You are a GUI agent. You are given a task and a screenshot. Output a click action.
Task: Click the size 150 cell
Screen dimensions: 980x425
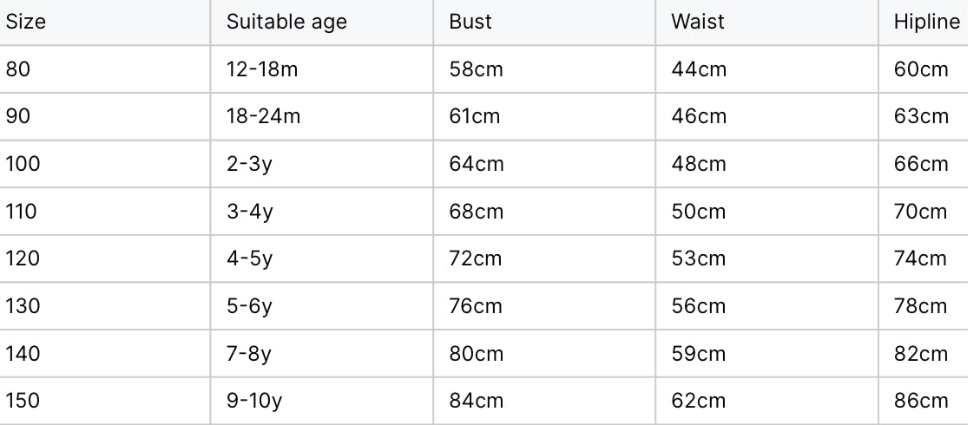[x=23, y=401]
